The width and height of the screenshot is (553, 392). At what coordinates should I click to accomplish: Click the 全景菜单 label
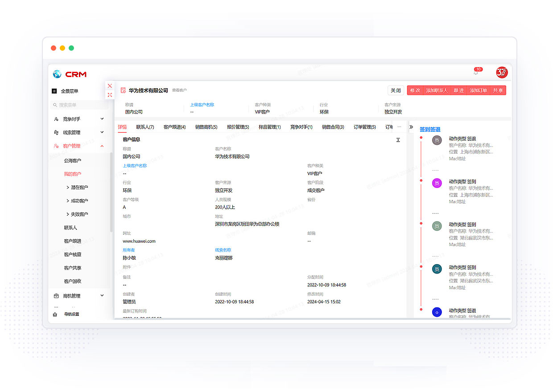pyautogui.click(x=70, y=91)
